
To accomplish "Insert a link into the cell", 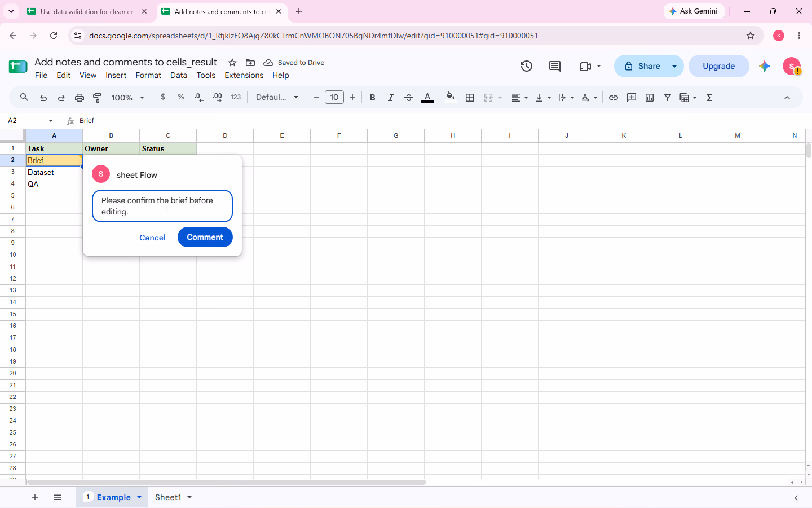I will [614, 98].
